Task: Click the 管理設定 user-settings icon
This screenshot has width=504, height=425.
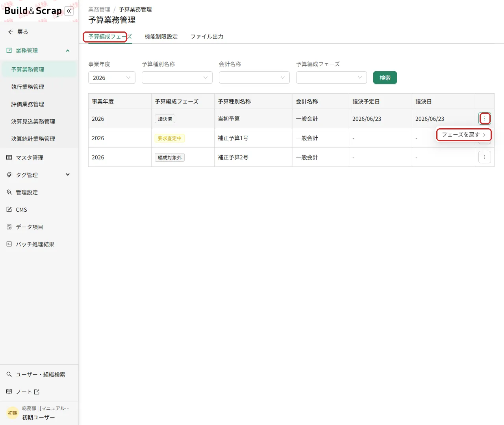Action: [x=9, y=192]
